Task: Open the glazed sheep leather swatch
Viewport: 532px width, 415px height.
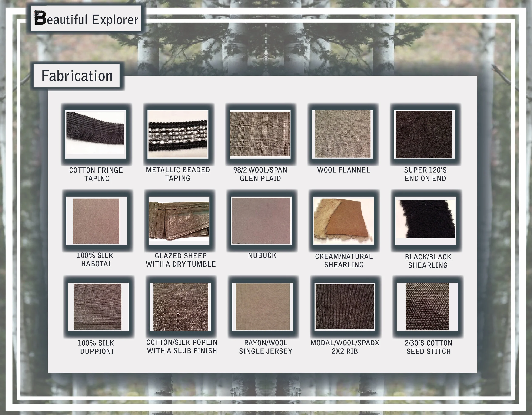Action: pyautogui.click(x=179, y=221)
